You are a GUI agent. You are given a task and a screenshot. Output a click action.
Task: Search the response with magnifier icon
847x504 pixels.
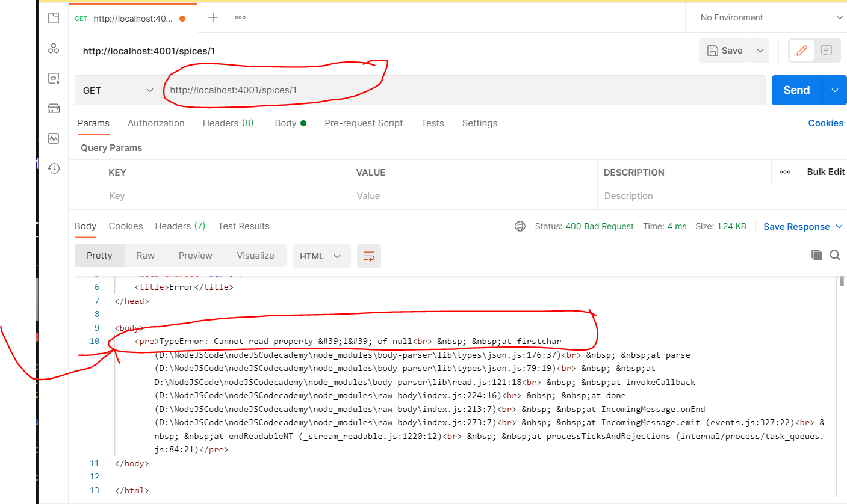[835, 255]
